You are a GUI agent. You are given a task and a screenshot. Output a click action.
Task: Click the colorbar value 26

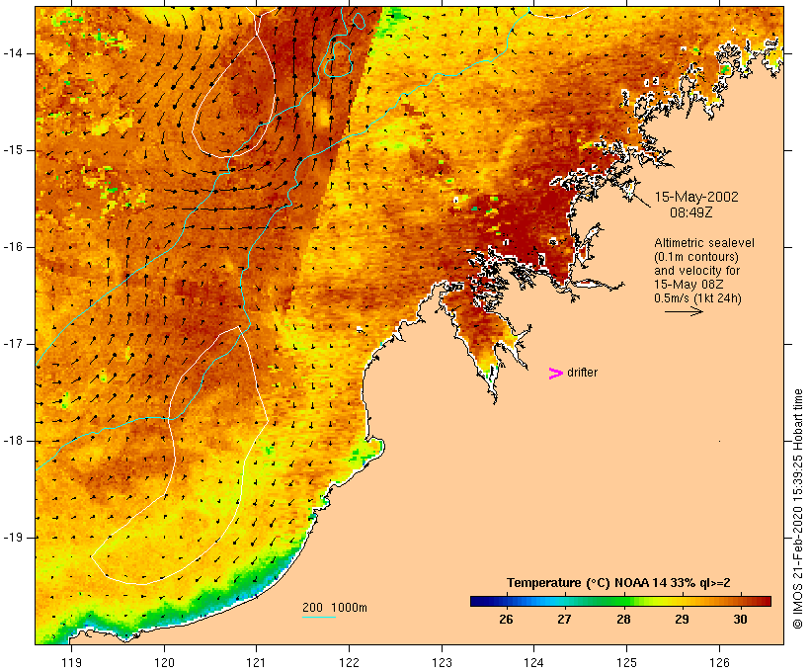point(506,619)
